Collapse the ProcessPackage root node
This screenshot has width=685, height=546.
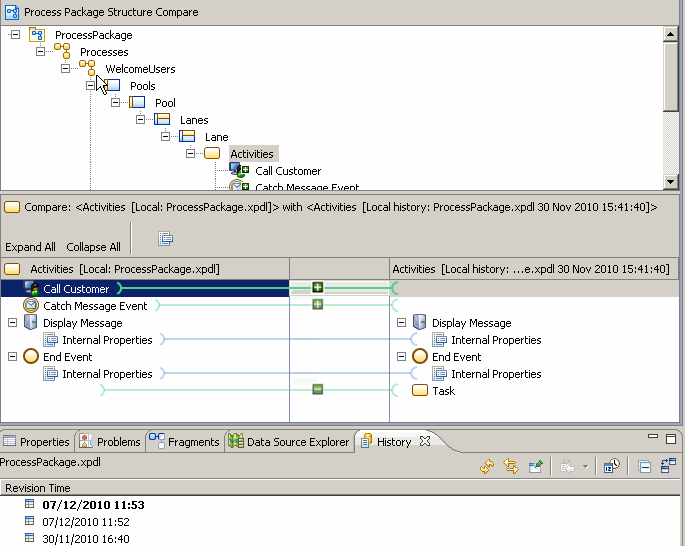click(15, 34)
